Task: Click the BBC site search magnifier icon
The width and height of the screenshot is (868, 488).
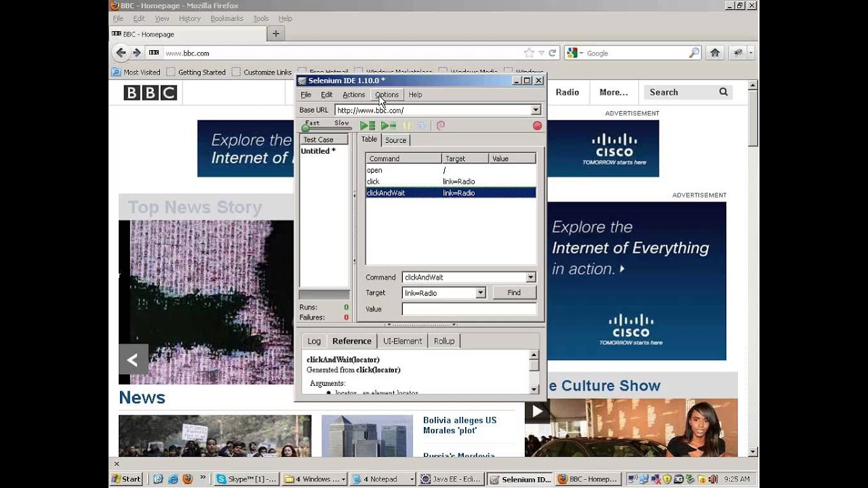Action: (724, 92)
